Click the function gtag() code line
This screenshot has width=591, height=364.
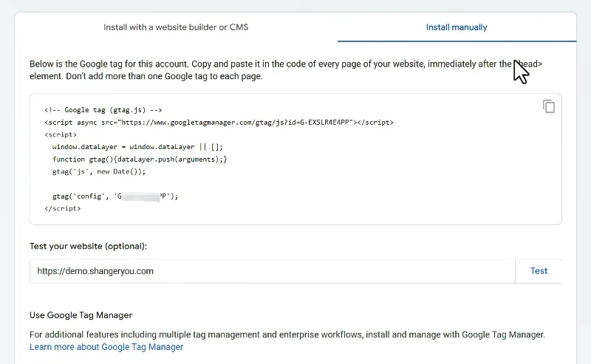pos(140,159)
